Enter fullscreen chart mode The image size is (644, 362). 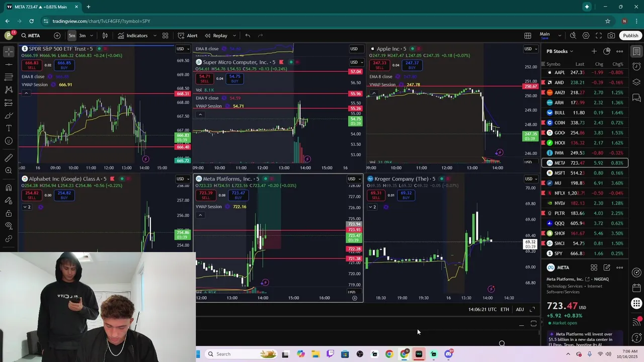coord(599,36)
